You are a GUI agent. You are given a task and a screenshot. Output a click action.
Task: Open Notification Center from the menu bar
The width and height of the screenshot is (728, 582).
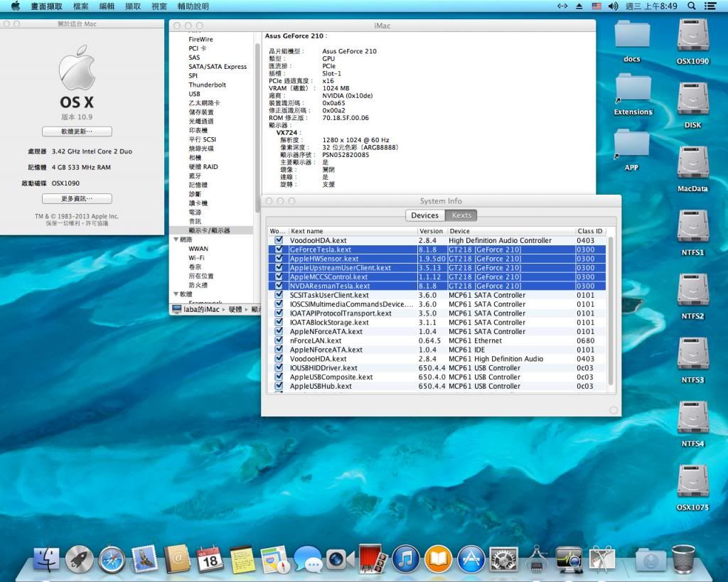click(710, 6)
